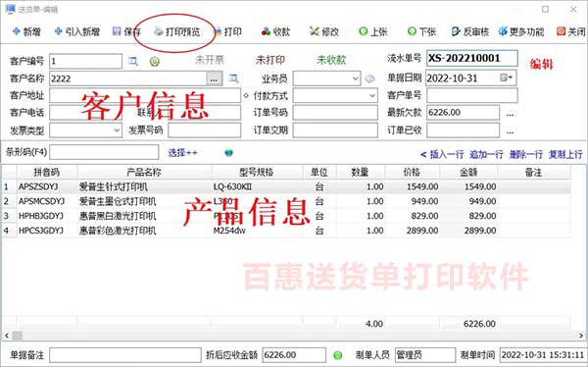
Task: Click the horizontal scrollbar left arrow
Action: coord(7,336)
